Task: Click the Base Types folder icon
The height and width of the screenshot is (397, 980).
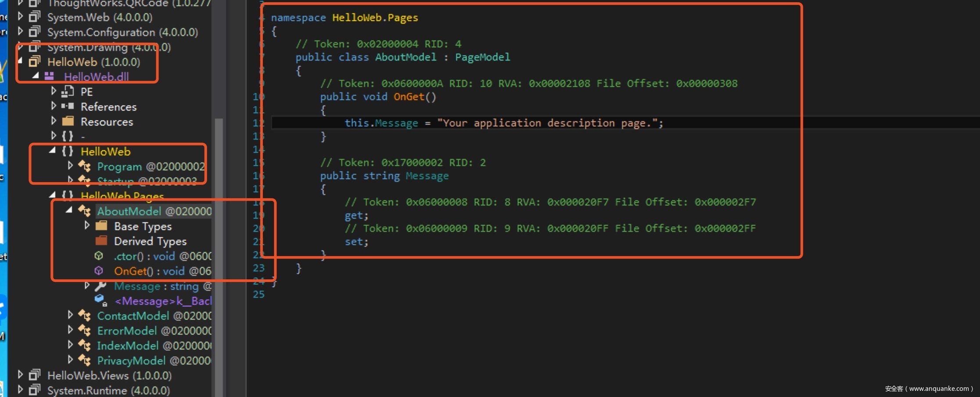Action: coord(101,226)
